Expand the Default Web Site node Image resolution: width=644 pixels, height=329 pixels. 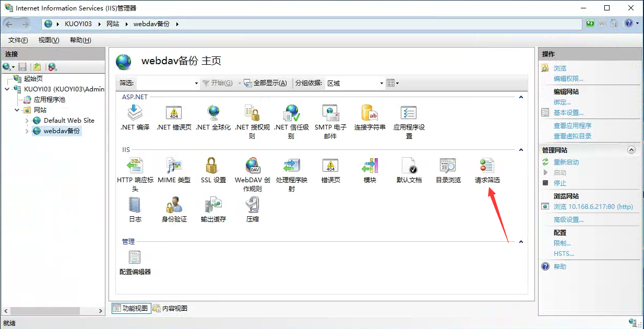pyautogui.click(x=27, y=121)
